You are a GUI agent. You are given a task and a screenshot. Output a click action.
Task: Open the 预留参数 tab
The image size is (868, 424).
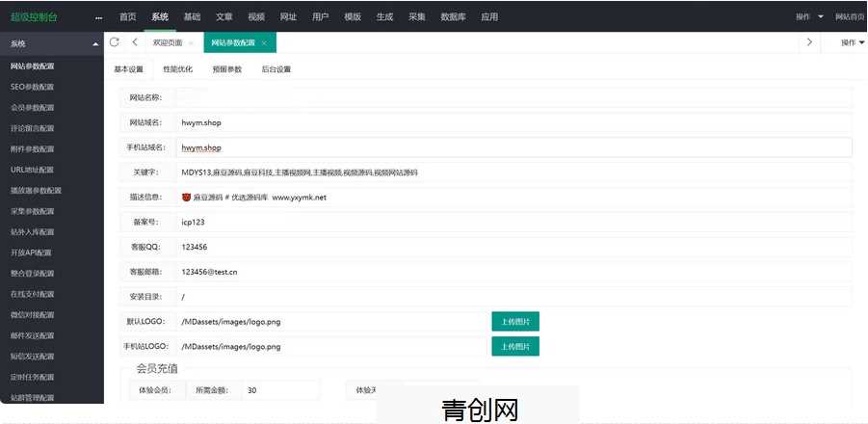click(227, 69)
